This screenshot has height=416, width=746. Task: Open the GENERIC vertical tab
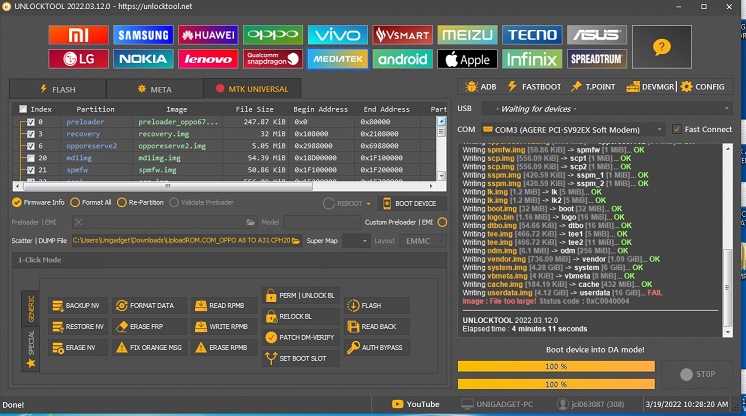31,308
